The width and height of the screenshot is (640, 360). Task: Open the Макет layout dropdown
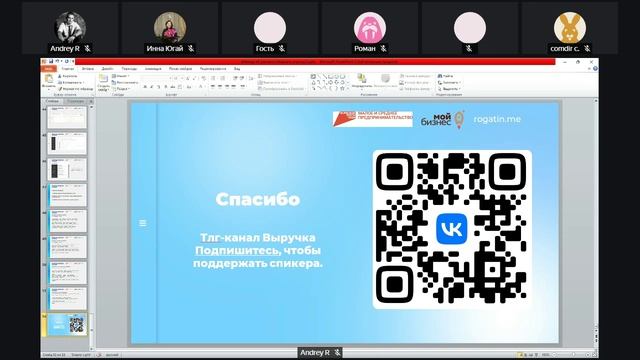121,76
